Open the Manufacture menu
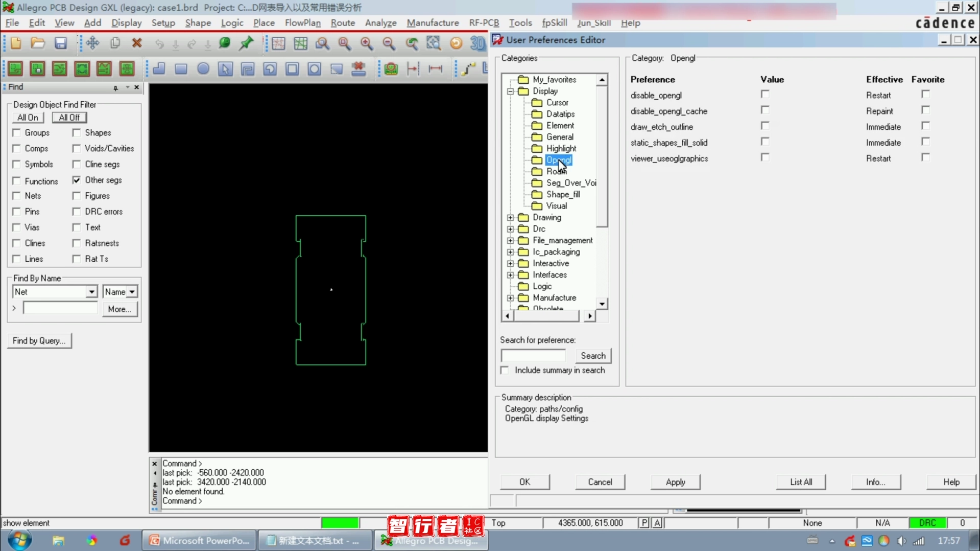The height and width of the screenshot is (551, 980). click(433, 23)
